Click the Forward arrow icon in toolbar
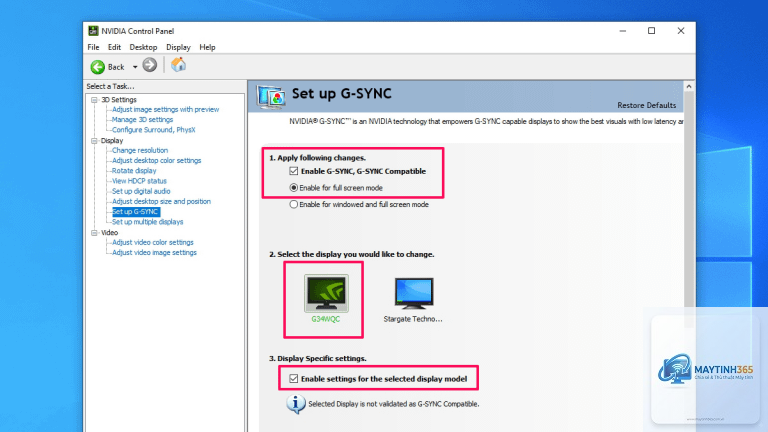The width and height of the screenshot is (768, 432). (150, 65)
